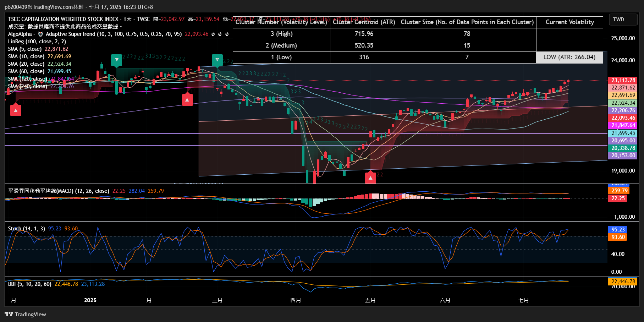Click the 22,093.46 SuperTrend price label

(623, 118)
